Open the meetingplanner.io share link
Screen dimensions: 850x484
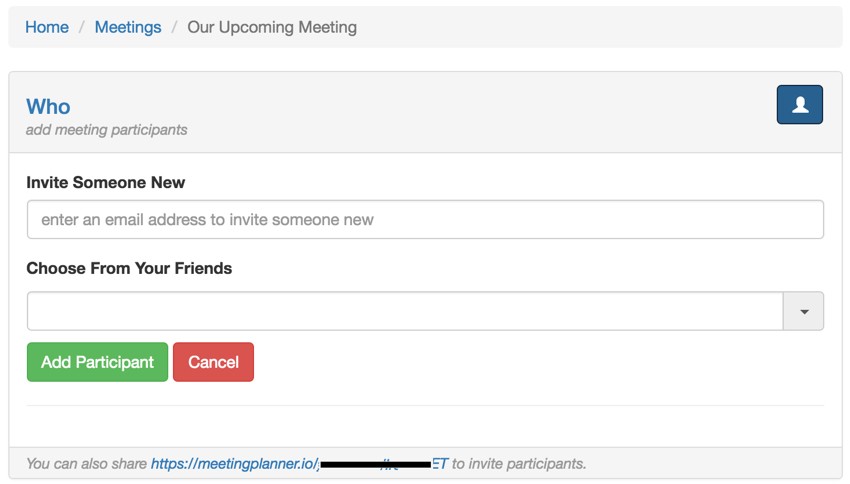tap(299, 464)
